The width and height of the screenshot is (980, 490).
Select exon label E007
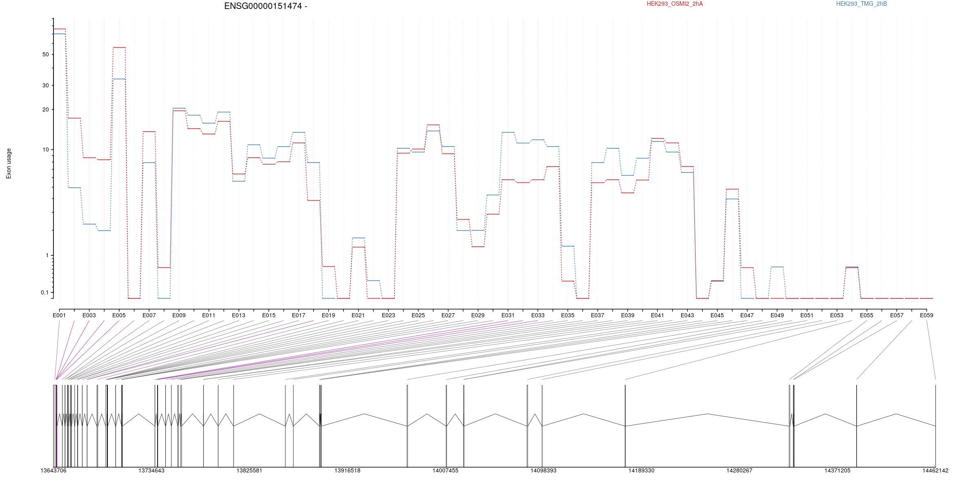(149, 315)
